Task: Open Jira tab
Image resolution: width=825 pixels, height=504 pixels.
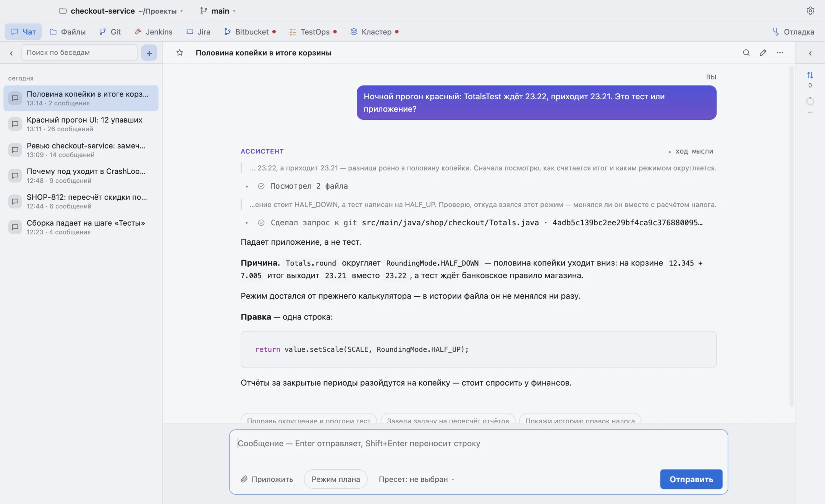Action: [x=198, y=32]
